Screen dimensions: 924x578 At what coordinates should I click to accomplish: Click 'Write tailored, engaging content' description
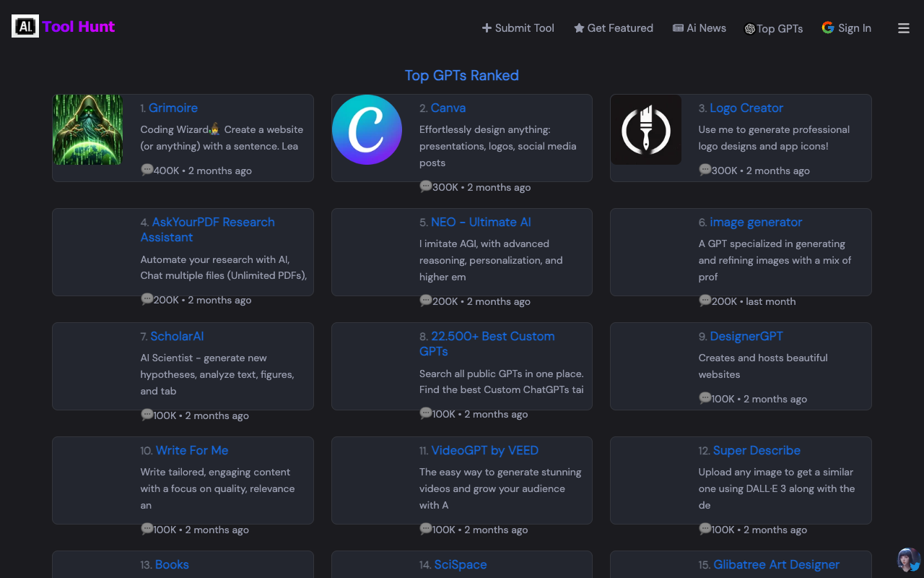click(218, 488)
